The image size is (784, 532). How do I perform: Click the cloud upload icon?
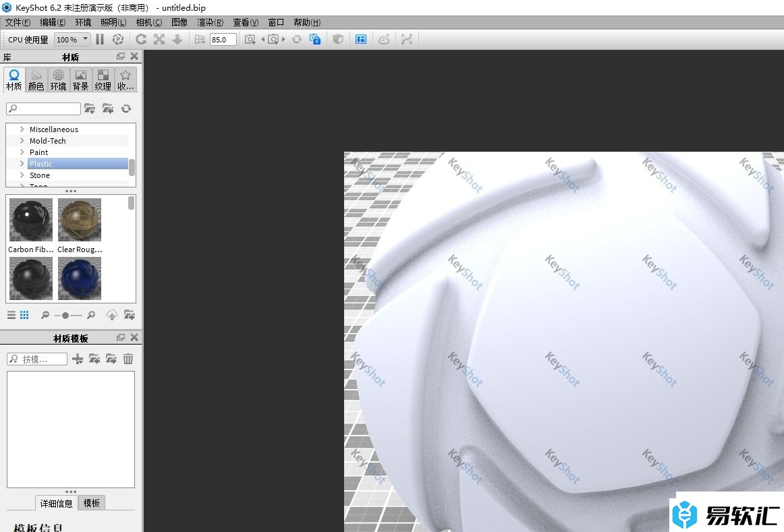111,315
